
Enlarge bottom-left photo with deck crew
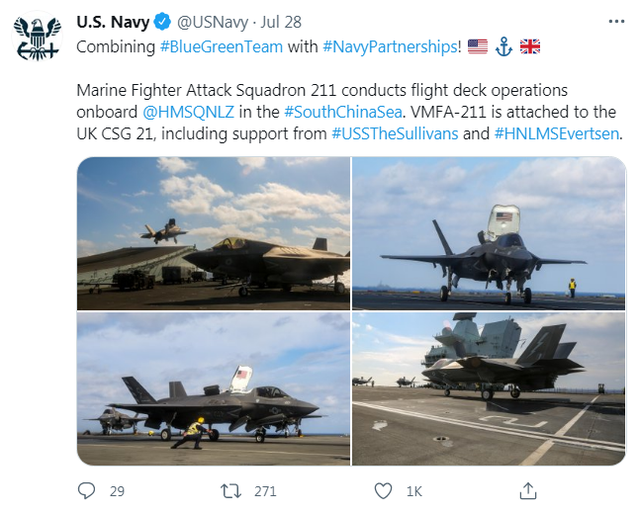(x=213, y=389)
